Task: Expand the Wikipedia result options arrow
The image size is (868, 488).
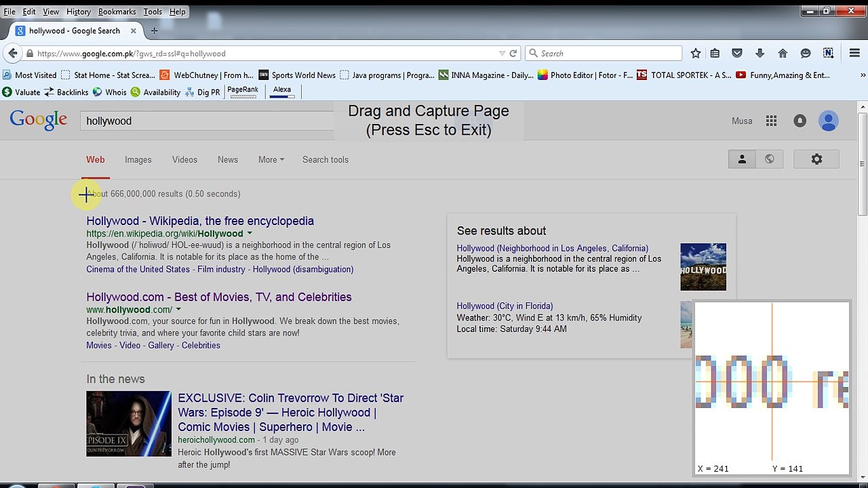Action: click(250, 234)
